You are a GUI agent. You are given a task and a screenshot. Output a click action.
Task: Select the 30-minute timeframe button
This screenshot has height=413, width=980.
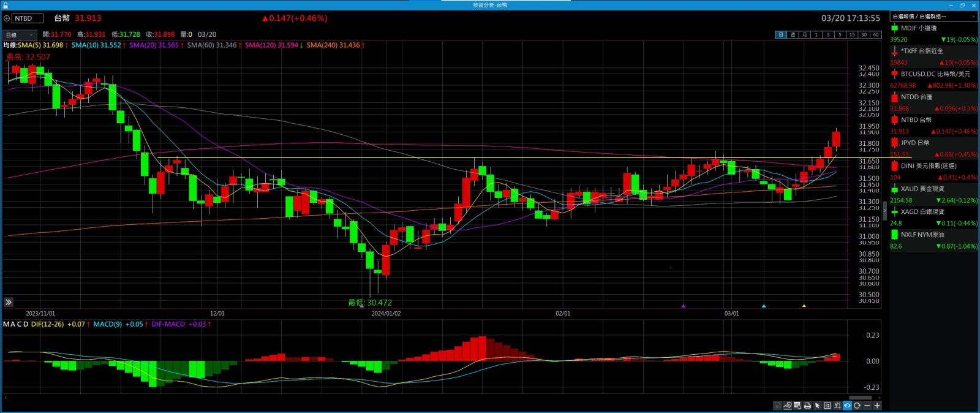[864, 35]
